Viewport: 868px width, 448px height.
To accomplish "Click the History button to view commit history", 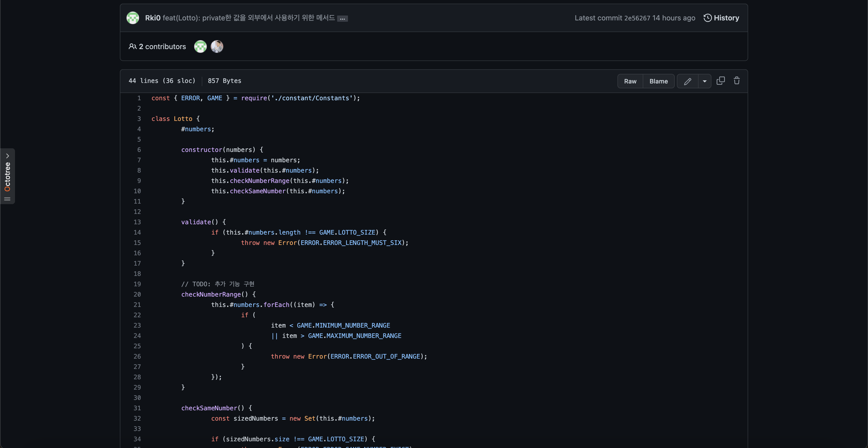I will (x=721, y=18).
